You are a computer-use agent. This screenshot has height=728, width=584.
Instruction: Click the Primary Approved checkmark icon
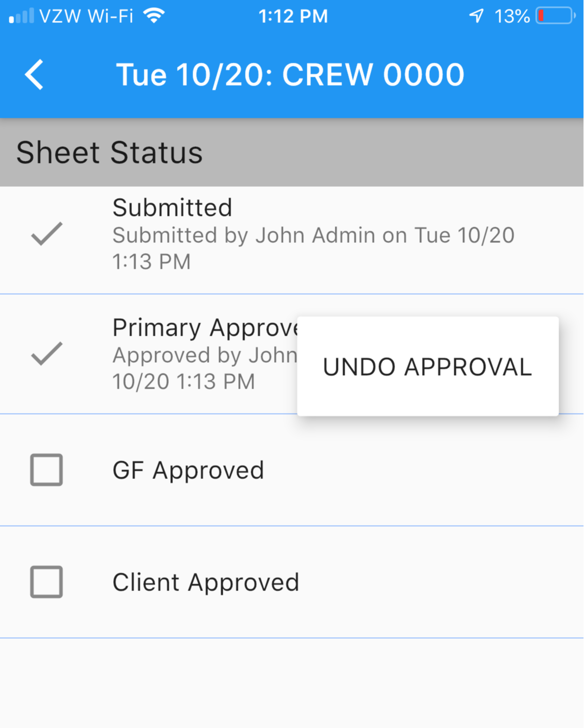coord(47,354)
